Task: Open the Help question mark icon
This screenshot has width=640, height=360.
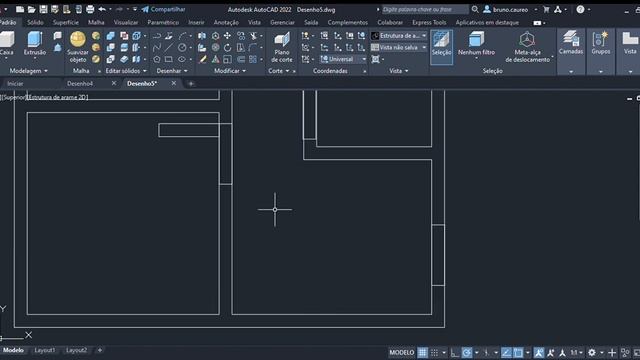Action: coord(580,9)
